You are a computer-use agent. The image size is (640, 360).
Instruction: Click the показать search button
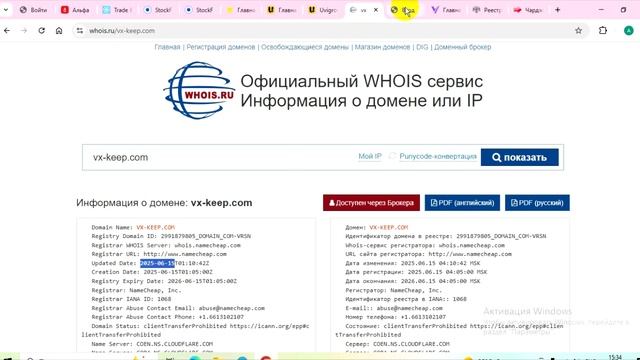coord(520,157)
